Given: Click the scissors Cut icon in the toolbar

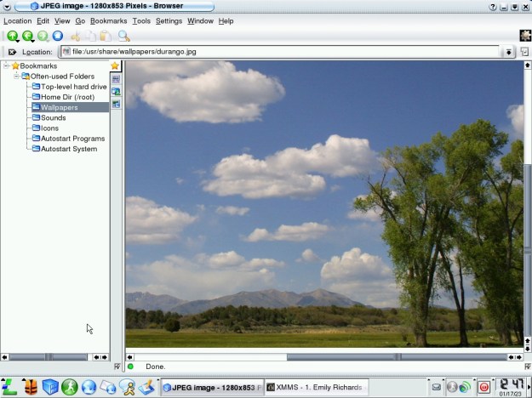Looking at the screenshot, I should click(x=76, y=36).
